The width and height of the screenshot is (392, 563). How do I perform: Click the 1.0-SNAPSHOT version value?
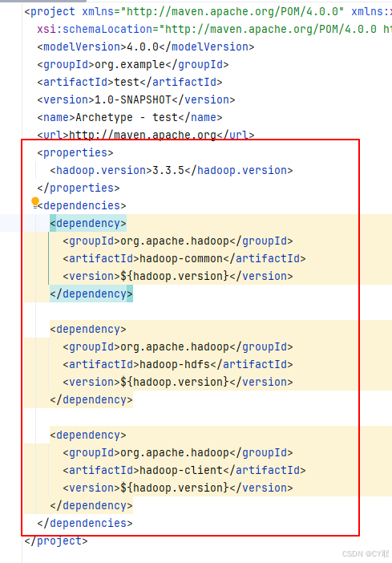coord(133,99)
